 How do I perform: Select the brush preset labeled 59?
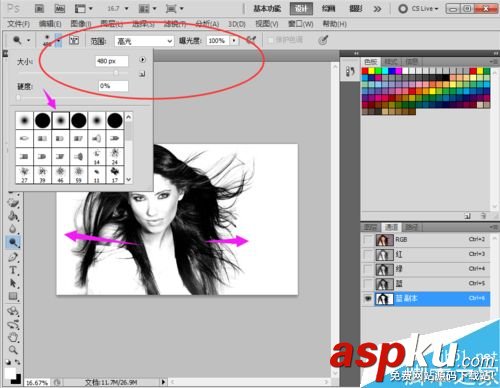[78, 174]
